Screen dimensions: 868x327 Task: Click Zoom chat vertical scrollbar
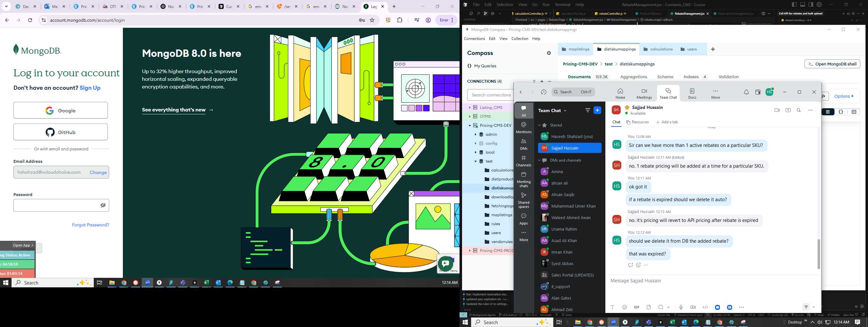819,254
